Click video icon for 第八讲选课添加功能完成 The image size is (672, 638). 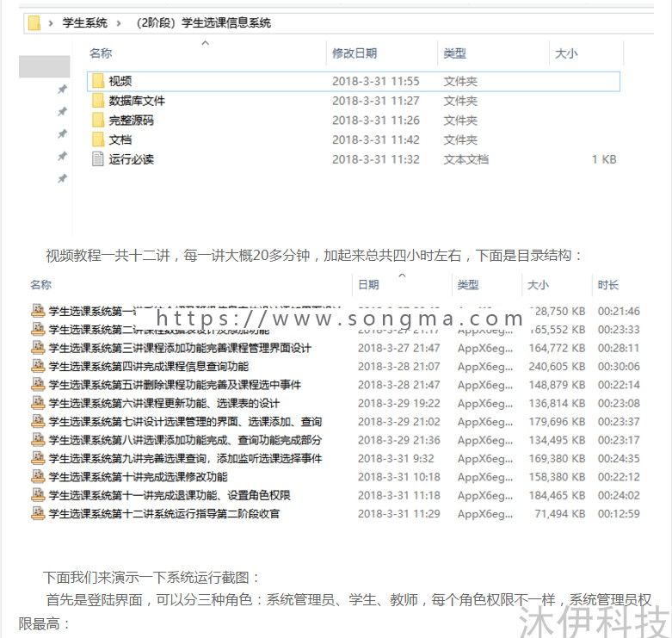(38, 439)
